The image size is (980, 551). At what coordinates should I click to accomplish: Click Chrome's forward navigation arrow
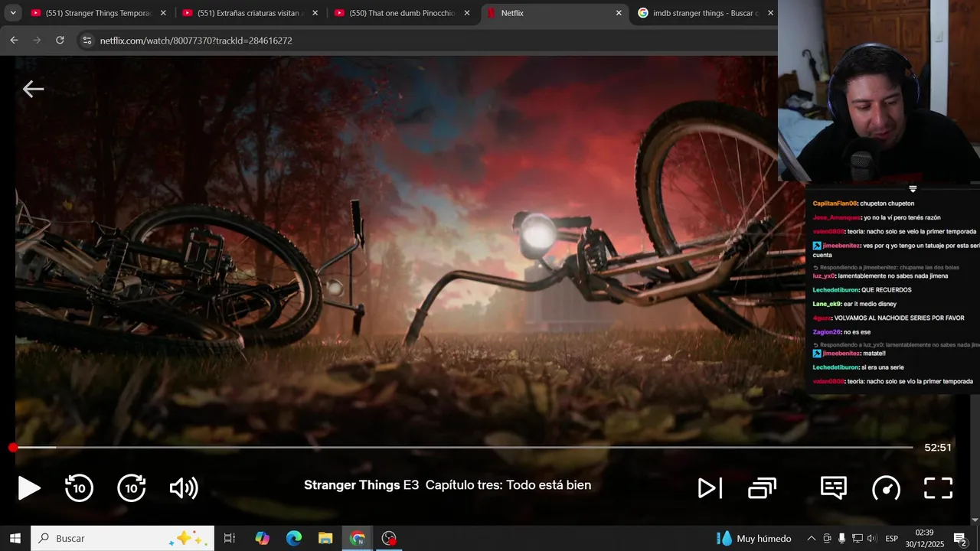point(37,41)
